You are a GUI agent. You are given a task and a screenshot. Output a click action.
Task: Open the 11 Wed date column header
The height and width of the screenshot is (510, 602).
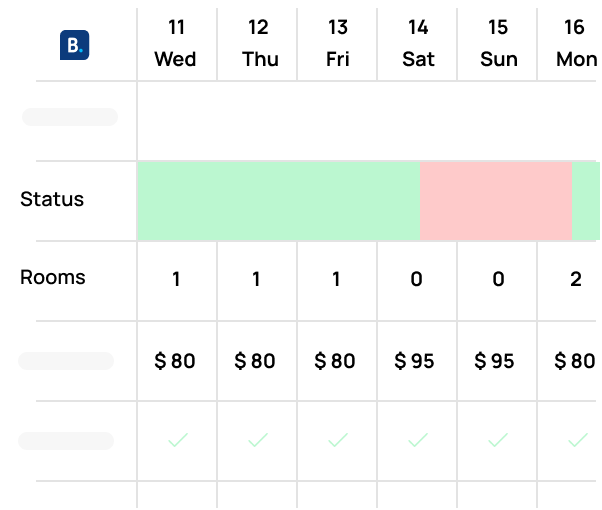[x=176, y=43]
